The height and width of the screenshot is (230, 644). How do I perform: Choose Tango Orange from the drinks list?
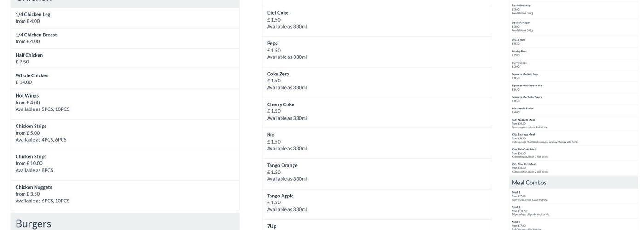pos(282,165)
